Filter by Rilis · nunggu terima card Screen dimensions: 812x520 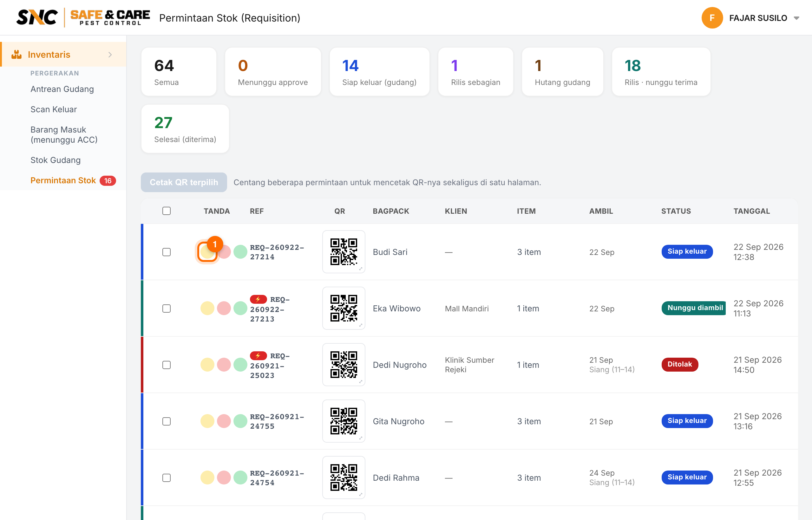pyautogui.click(x=661, y=72)
